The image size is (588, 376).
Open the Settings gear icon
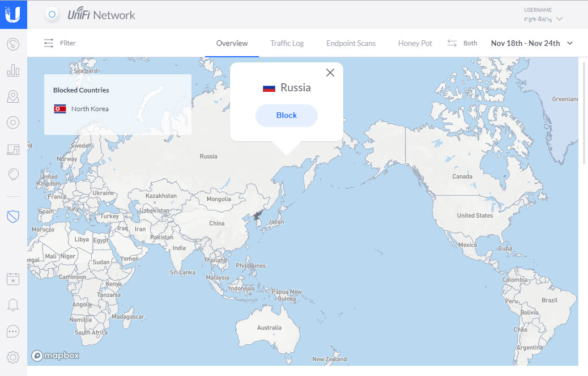point(13,357)
